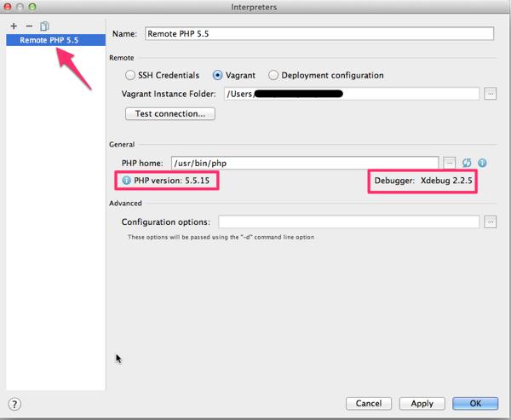Open the PHP home browse dialog

(x=450, y=163)
